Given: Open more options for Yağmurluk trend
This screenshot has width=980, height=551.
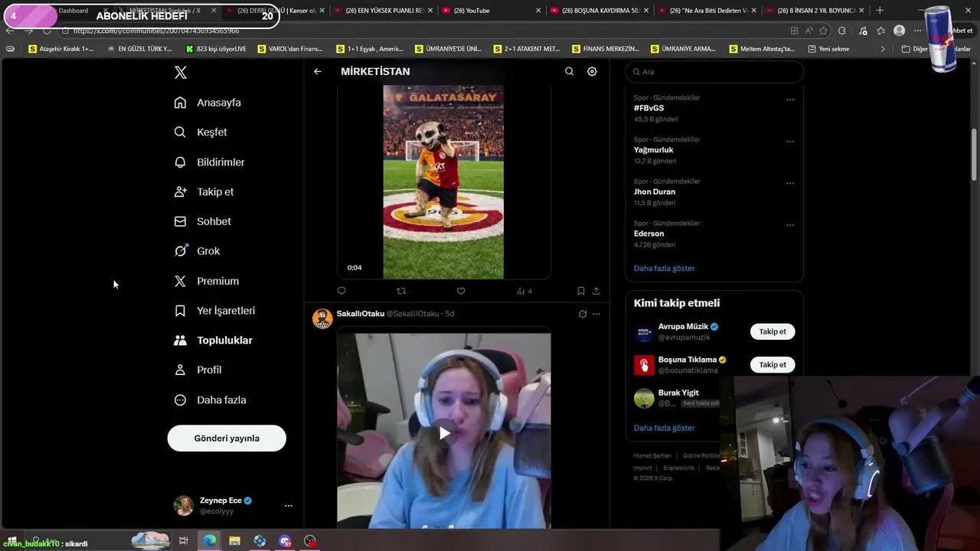Looking at the screenshot, I should (790, 142).
